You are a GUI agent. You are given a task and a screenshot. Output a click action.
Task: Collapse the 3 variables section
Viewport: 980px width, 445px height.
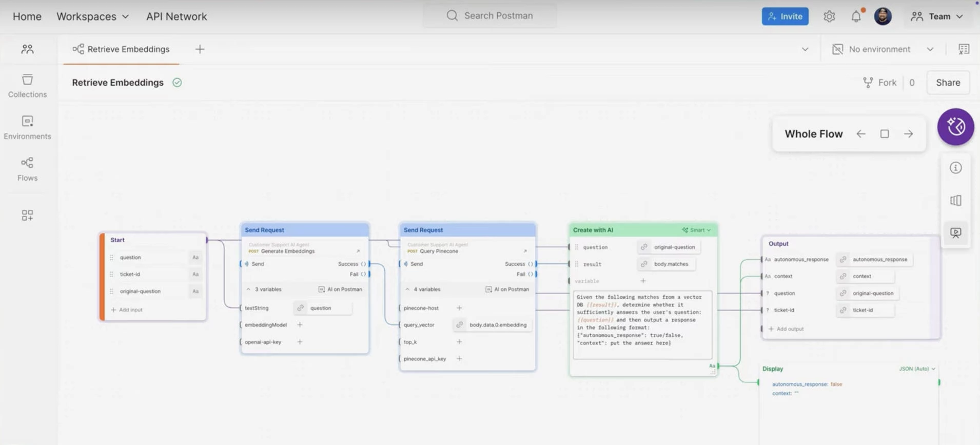coord(248,289)
